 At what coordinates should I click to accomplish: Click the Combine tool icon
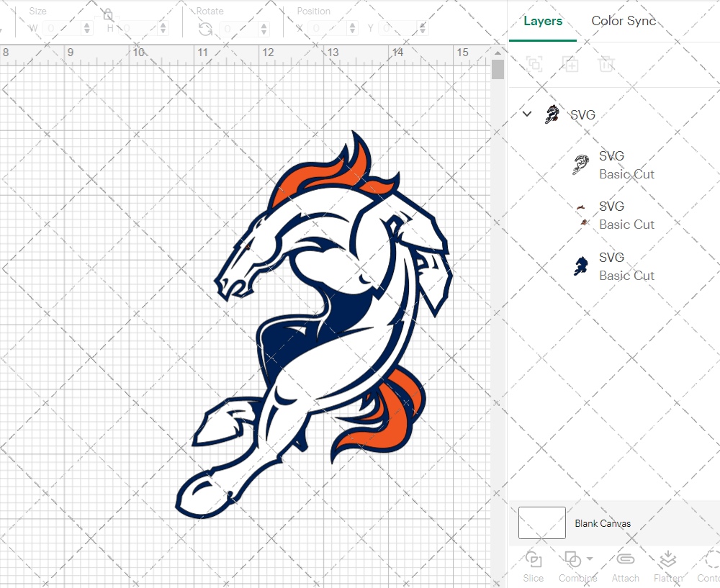(x=572, y=559)
